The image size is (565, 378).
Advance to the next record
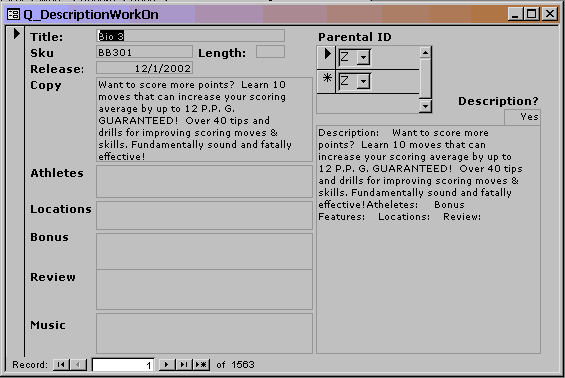167,365
